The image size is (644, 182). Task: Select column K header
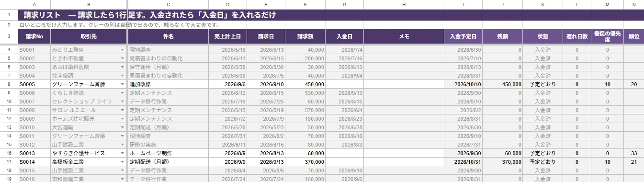click(542, 4)
